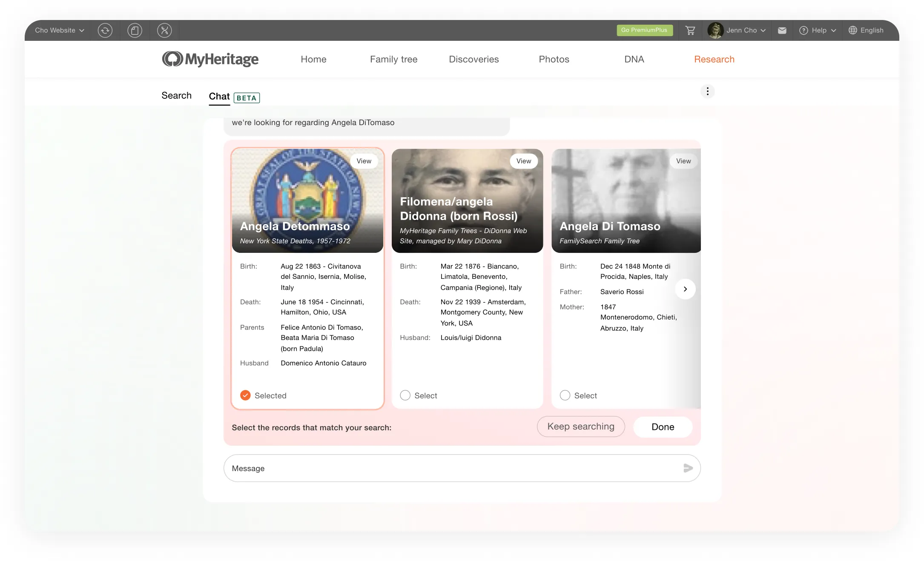The width and height of the screenshot is (924, 561).
Task: Click the DNA helix icon in top bar
Action: click(164, 30)
